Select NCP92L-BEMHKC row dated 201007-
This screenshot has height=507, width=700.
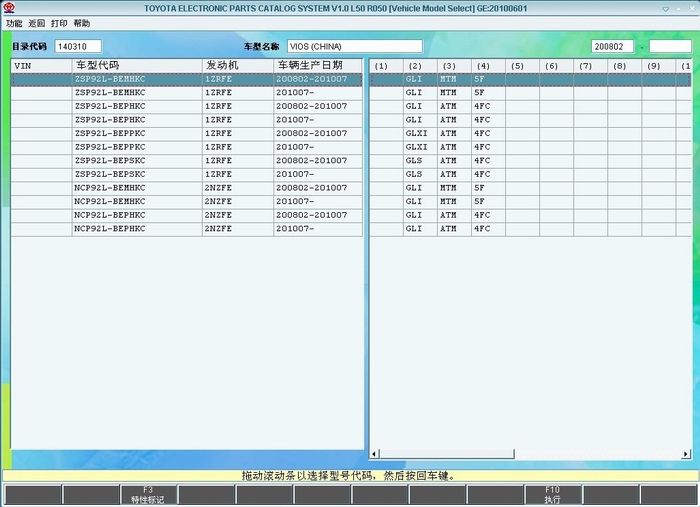point(187,202)
